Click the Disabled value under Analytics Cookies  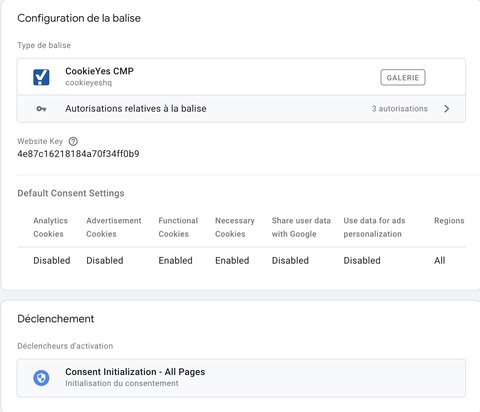(52, 260)
